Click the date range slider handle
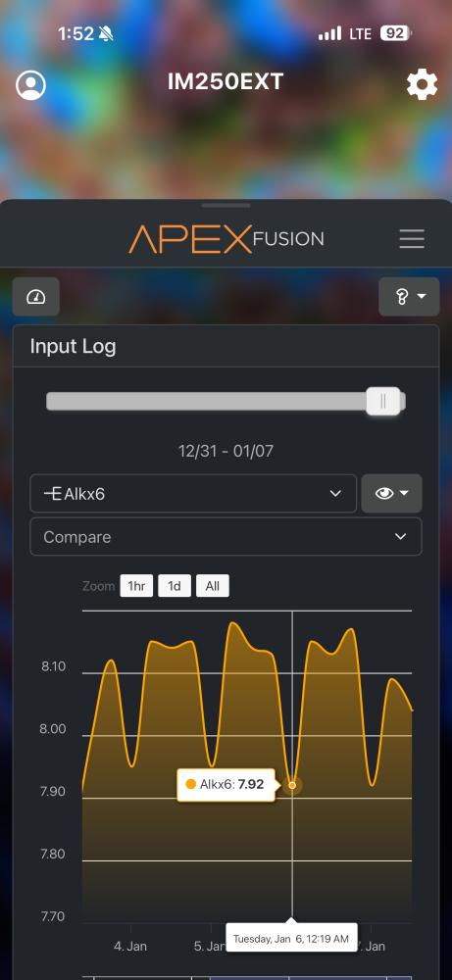 383,401
